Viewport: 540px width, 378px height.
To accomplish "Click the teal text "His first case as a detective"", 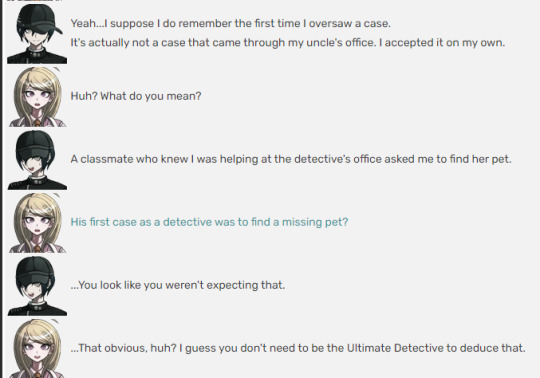I will pos(142,222).
